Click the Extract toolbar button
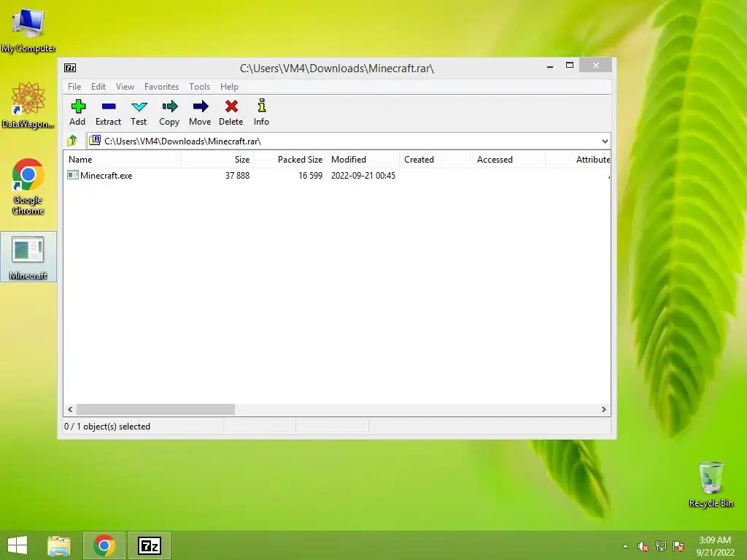Viewport: 747px width, 560px height. click(x=108, y=112)
